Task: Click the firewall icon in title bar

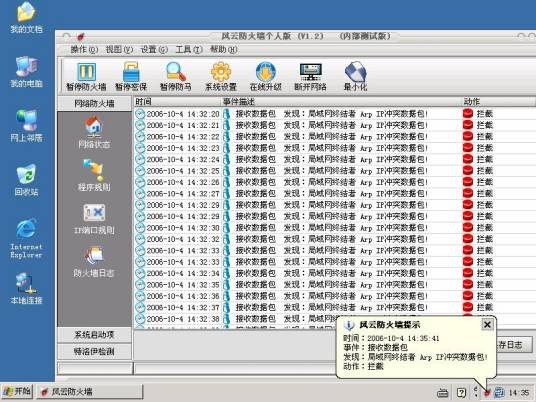Action: [81, 36]
